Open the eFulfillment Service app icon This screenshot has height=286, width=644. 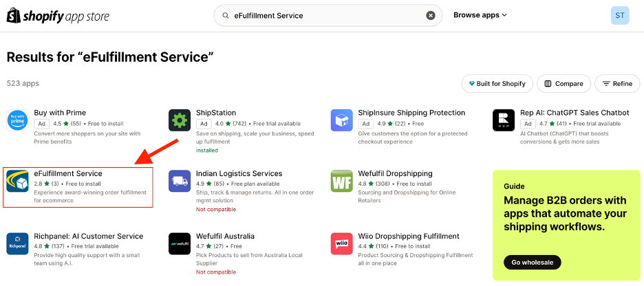tap(18, 181)
